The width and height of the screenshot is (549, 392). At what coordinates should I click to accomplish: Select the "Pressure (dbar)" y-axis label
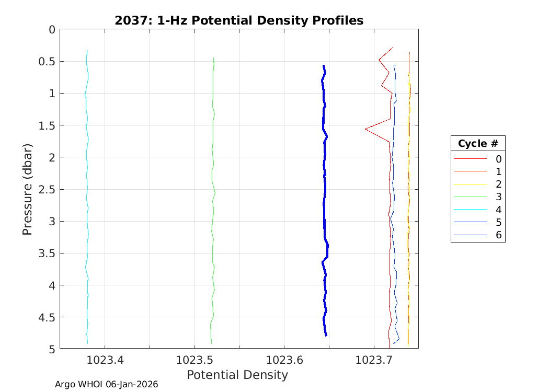(28, 189)
